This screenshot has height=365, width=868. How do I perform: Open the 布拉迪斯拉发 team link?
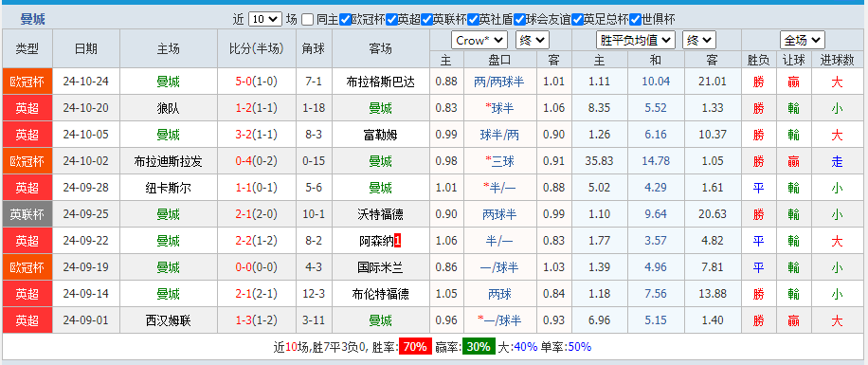pyautogui.click(x=169, y=161)
